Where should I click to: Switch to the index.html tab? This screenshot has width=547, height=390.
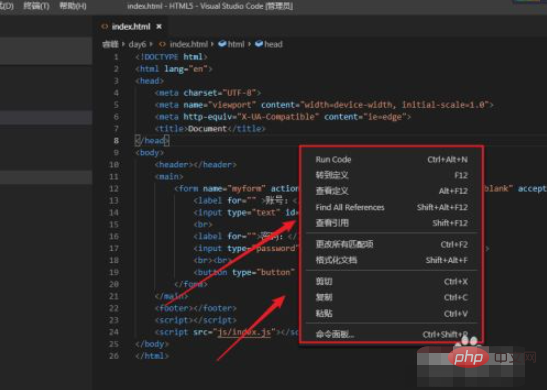131,27
